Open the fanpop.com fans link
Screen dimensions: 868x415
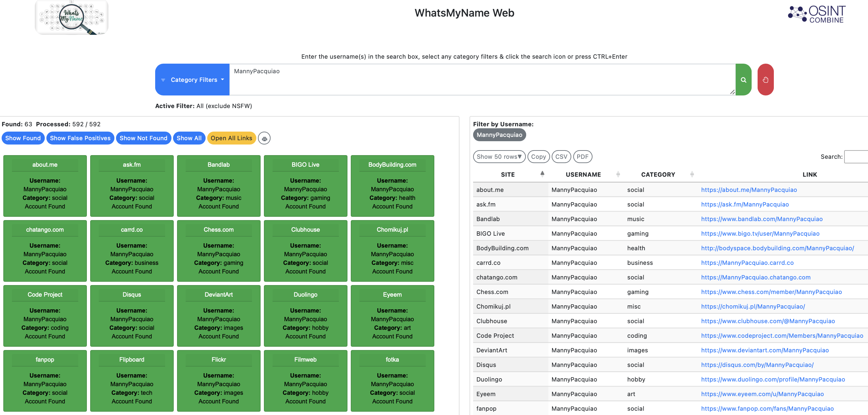(x=767, y=409)
